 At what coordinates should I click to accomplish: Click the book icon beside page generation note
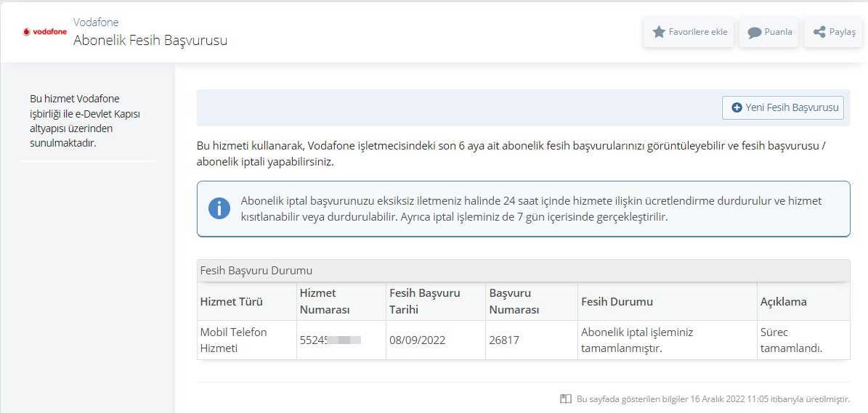tap(565, 398)
